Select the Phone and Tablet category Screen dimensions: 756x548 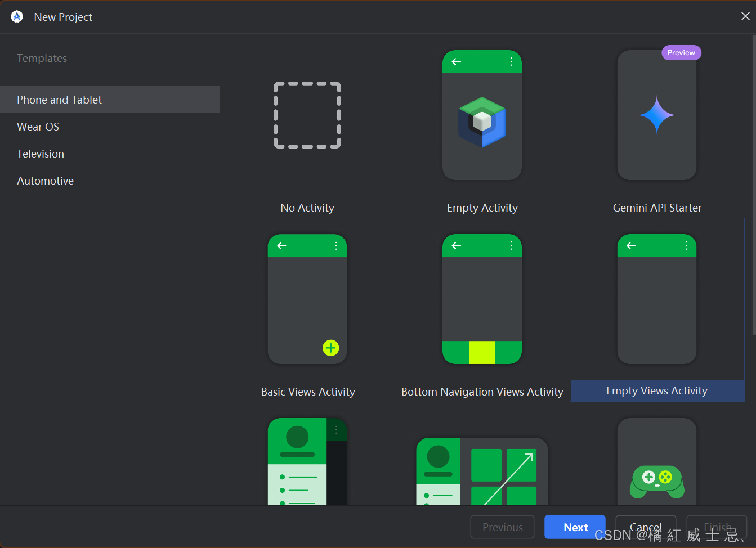pos(110,100)
